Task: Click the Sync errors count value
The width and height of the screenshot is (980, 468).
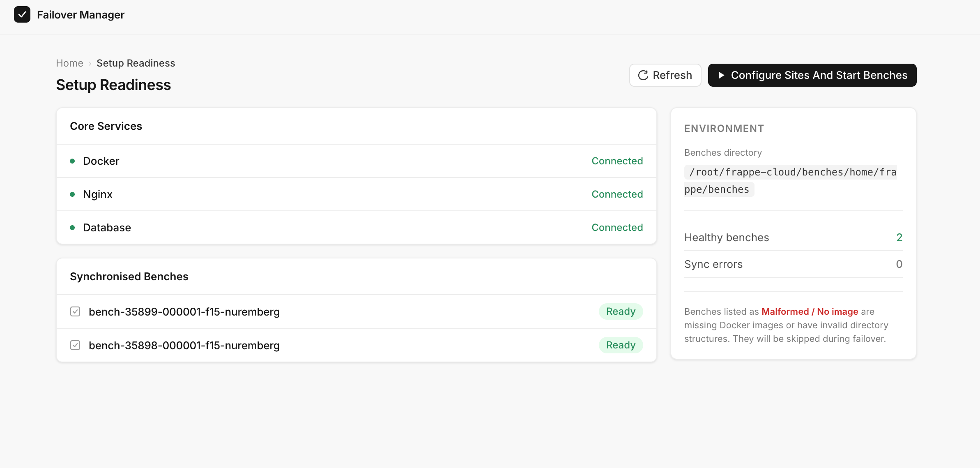Action: click(899, 264)
